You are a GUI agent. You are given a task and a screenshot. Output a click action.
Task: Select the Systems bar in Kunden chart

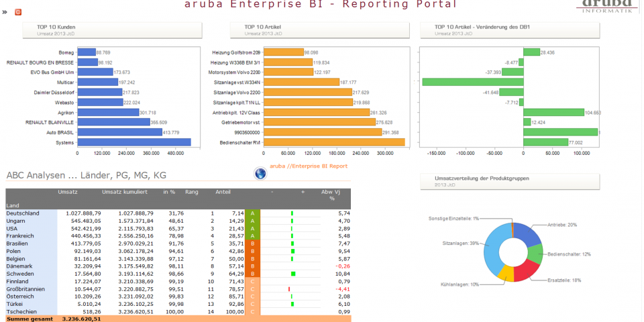pos(134,142)
